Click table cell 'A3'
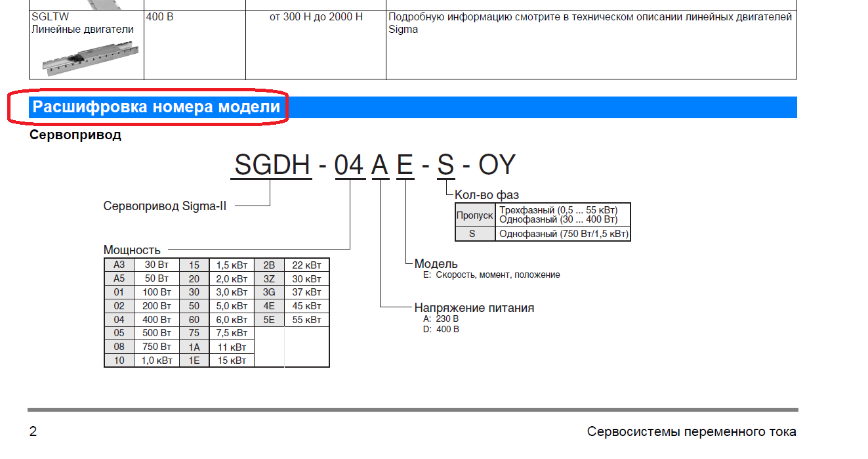Screen dimensions: 868x459 click(x=119, y=265)
